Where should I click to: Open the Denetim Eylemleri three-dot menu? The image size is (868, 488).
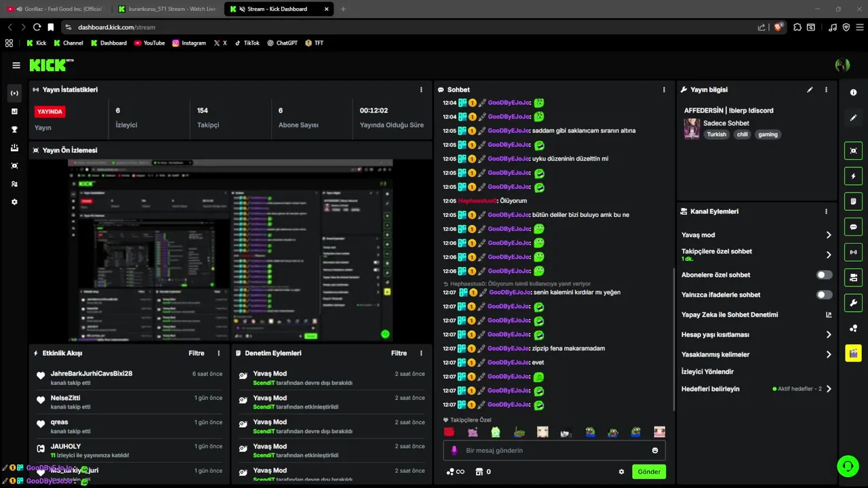pos(421,353)
